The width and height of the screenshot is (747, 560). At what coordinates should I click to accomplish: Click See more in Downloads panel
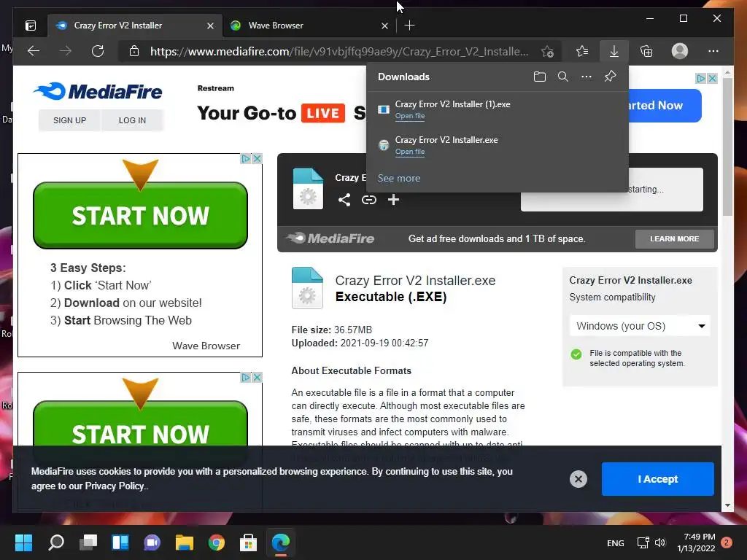pos(399,178)
